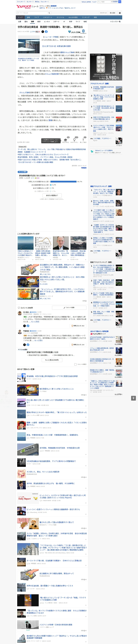Select the みんなの意見 navigation tab
Viewport: 138px width, 644px height.
click(x=73, y=17)
